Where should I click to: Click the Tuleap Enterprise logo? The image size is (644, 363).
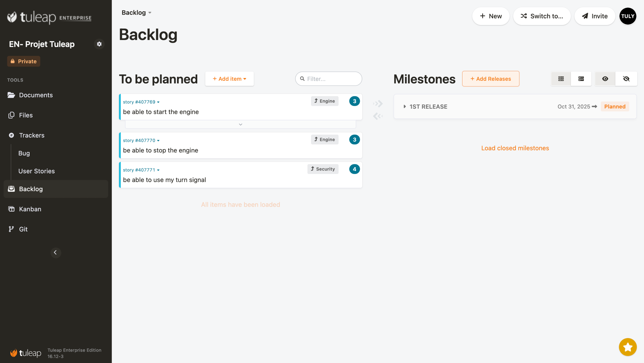[49, 17]
